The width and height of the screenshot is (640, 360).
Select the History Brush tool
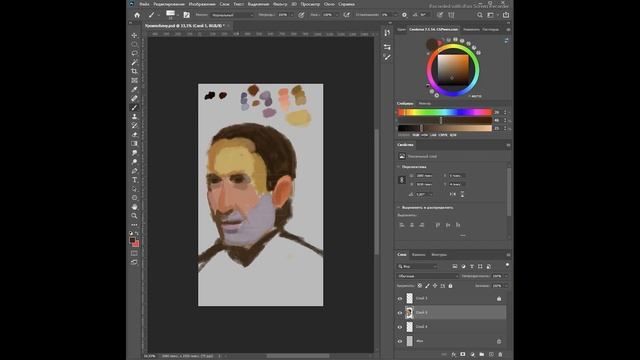point(134,125)
